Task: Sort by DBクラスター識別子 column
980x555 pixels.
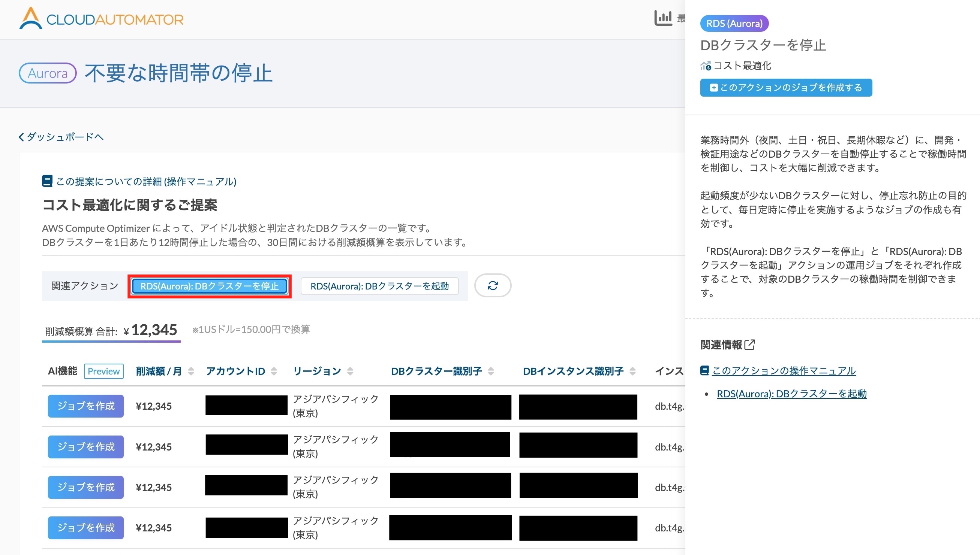Action: point(491,371)
